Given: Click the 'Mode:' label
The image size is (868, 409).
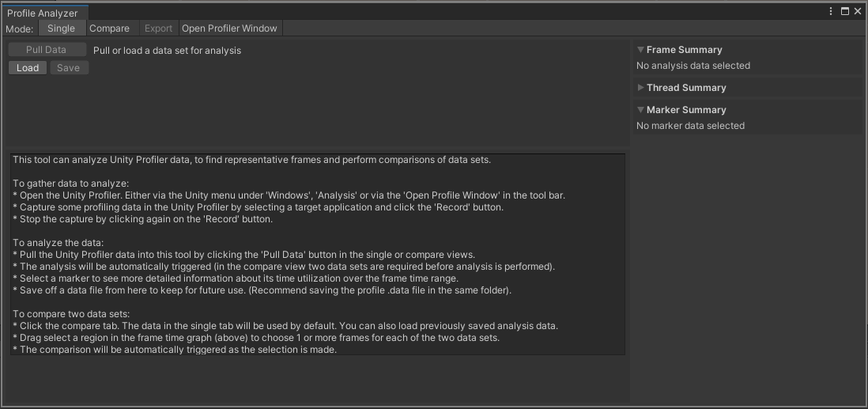Looking at the screenshot, I should (19, 29).
